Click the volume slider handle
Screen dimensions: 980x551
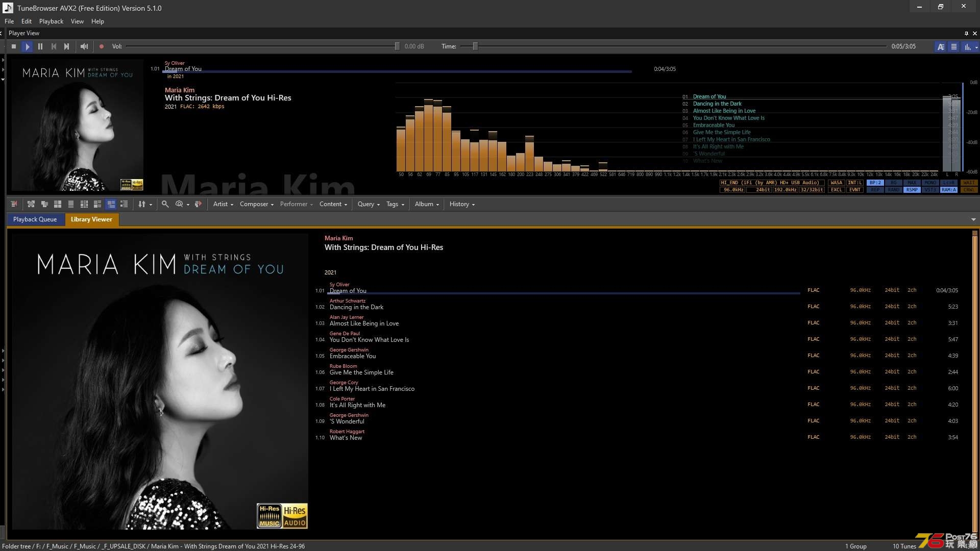click(x=397, y=46)
